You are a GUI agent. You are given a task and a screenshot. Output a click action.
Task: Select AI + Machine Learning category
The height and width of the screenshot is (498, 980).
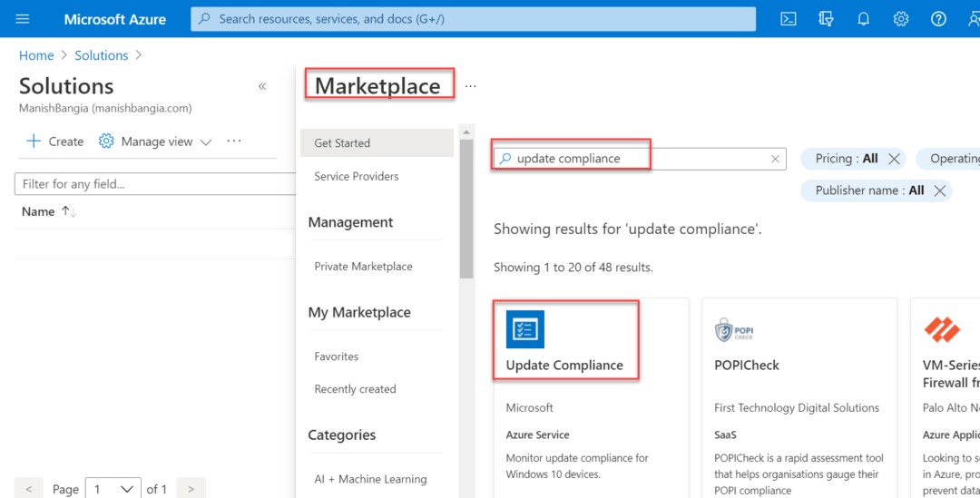coord(370,479)
